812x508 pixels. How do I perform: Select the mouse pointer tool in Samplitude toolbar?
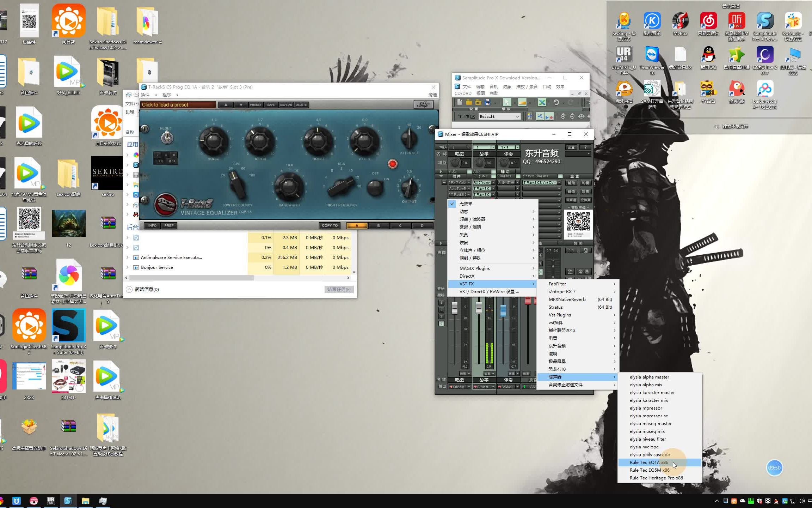point(506,102)
